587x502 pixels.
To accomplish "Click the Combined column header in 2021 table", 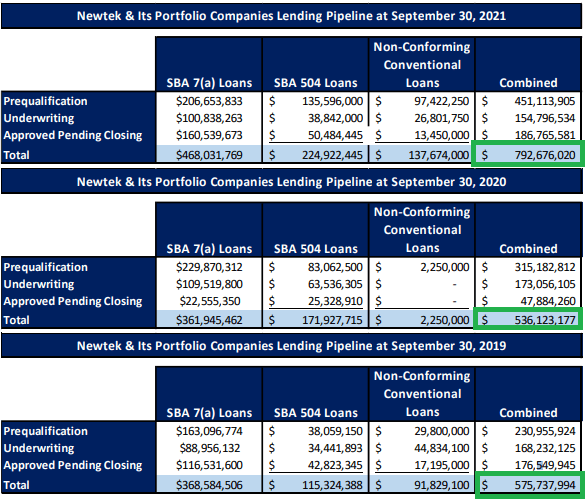I will [528, 83].
